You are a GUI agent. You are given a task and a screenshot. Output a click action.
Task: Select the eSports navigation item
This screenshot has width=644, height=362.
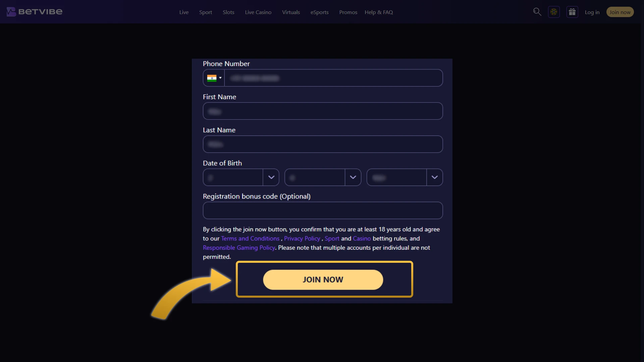(x=319, y=12)
